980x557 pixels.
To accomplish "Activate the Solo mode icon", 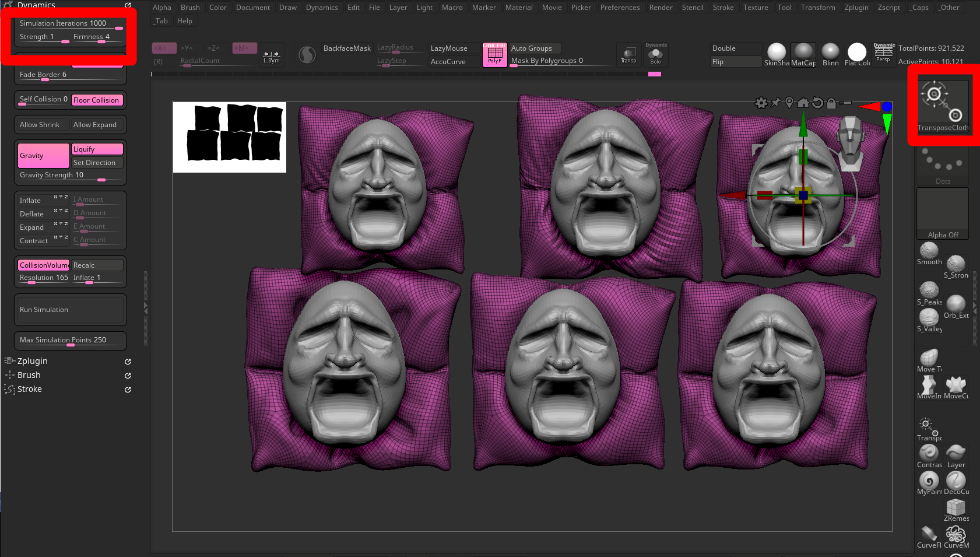I will point(656,55).
